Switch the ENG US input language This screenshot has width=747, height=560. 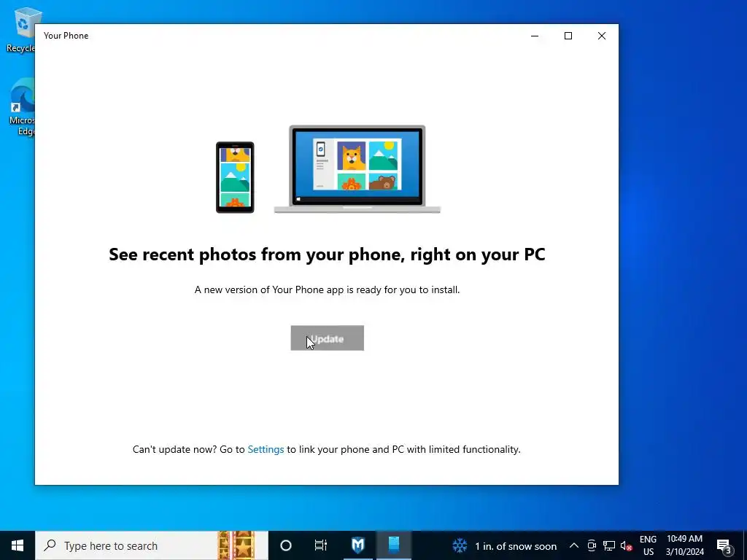point(648,545)
